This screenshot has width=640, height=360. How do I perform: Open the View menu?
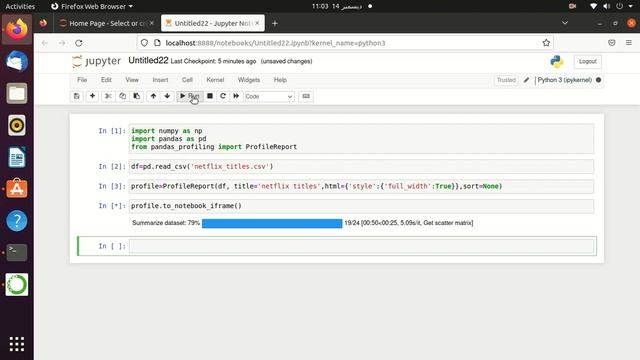click(132, 80)
